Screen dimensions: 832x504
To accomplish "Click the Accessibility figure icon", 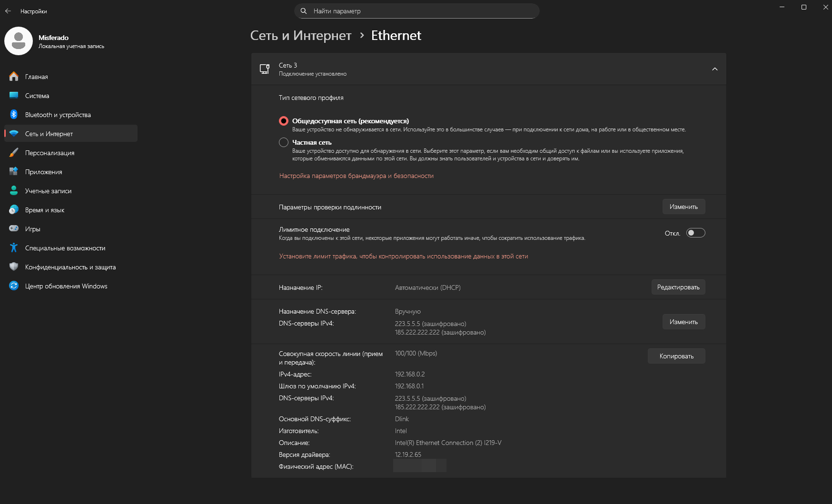I will click(x=14, y=248).
